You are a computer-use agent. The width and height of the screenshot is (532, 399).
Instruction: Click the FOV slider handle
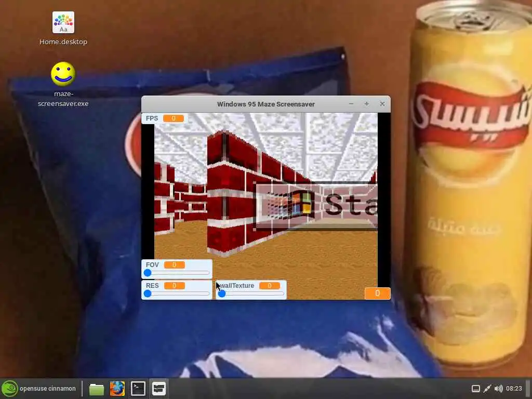point(147,273)
